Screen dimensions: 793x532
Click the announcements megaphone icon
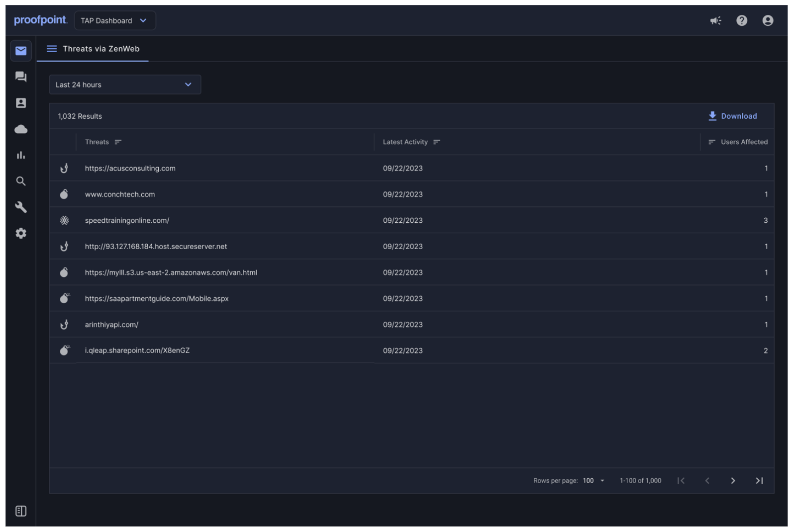click(x=715, y=20)
